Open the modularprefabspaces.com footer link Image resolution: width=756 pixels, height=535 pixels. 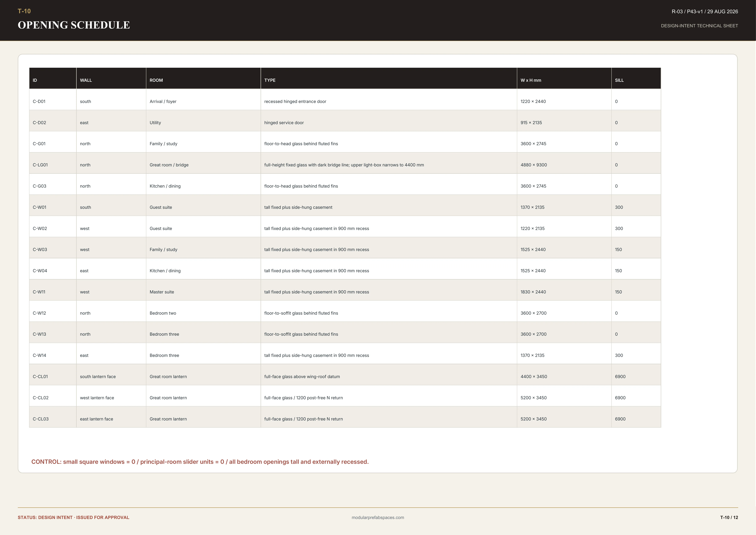pos(378,518)
